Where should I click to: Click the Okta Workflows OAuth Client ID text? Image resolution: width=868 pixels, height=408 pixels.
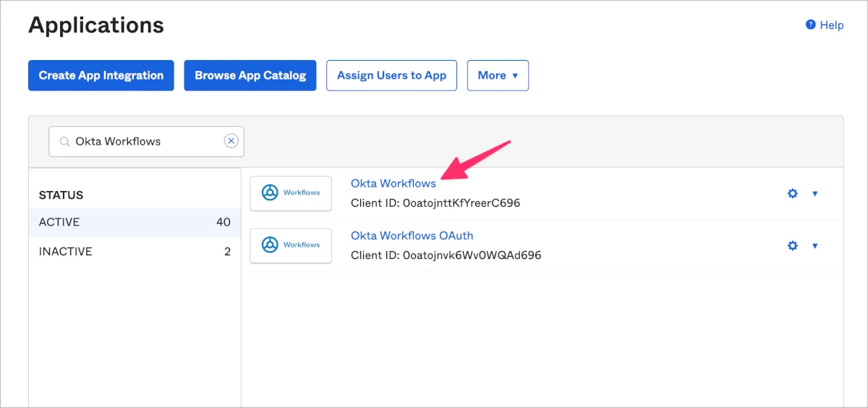tap(446, 255)
